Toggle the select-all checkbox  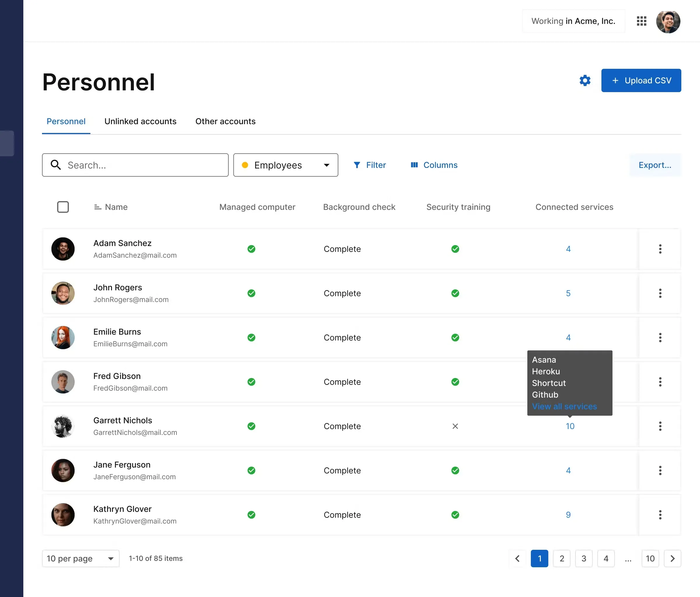pyautogui.click(x=63, y=207)
